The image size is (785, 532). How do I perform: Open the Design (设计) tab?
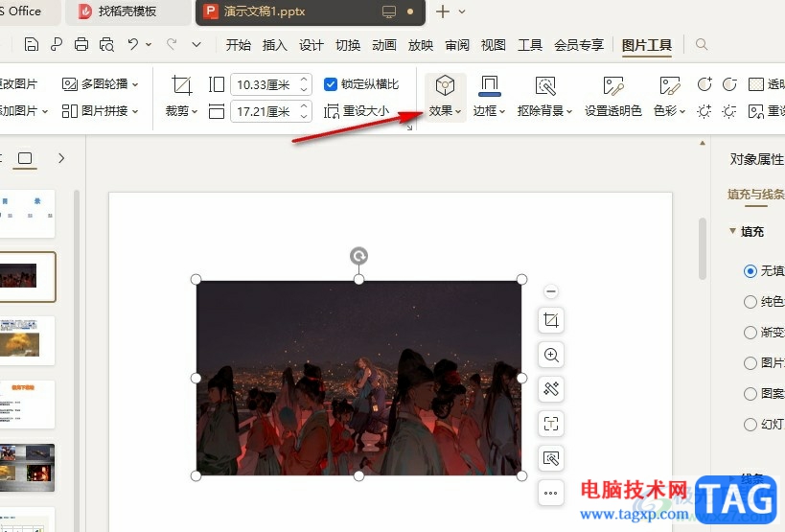pyautogui.click(x=311, y=45)
